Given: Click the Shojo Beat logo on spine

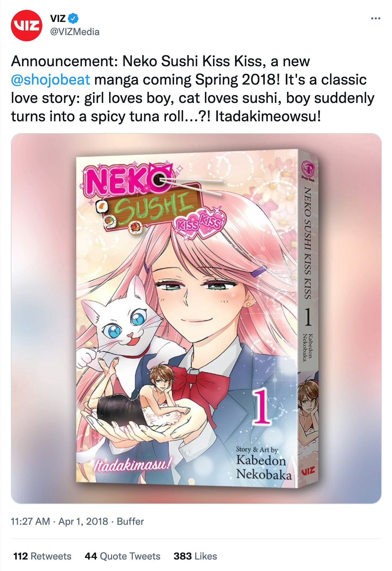Looking at the screenshot, I should [308, 171].
